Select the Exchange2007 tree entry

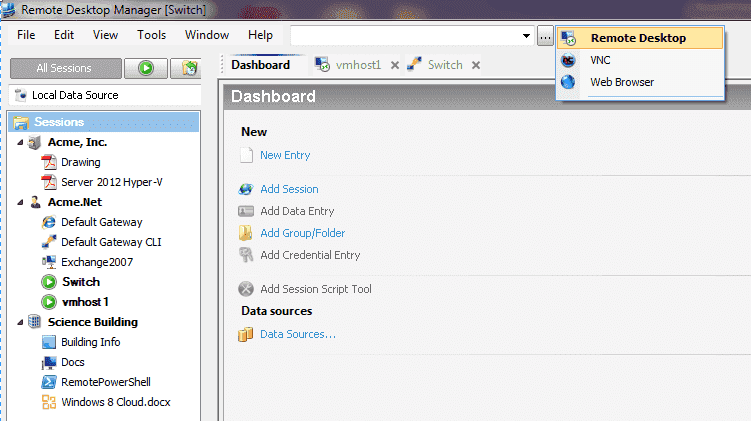[x=97, y=262]
